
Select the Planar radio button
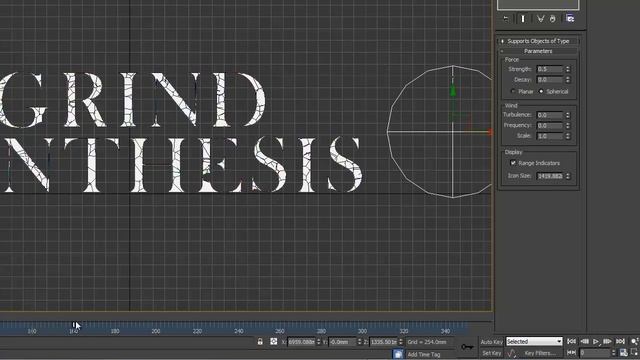(x=513, y=91)
